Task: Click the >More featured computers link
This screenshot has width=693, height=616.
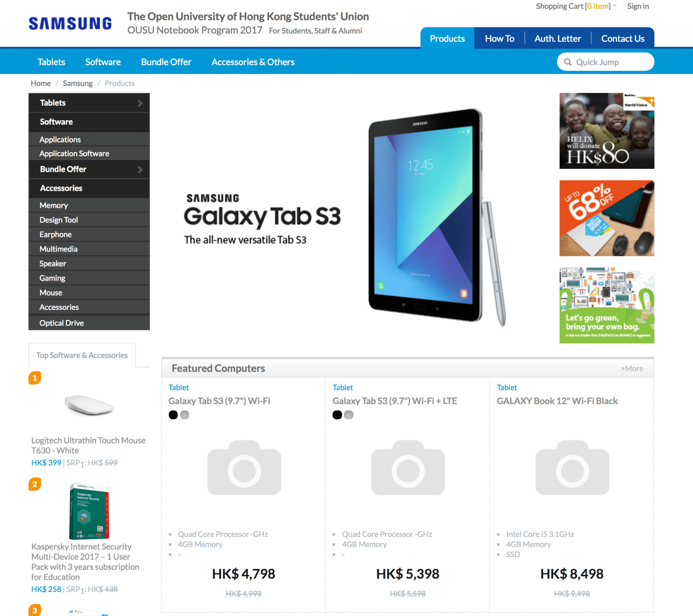Action: click(x=632, y=369)
